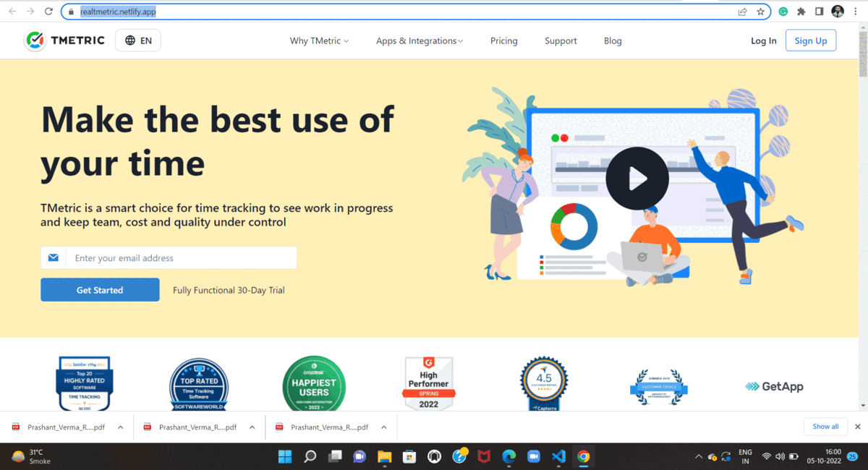Image resolution: width=868 pixels, height=470 pixels.
Task: Navigate to the Blog section
Action: [x=613, y=40]
